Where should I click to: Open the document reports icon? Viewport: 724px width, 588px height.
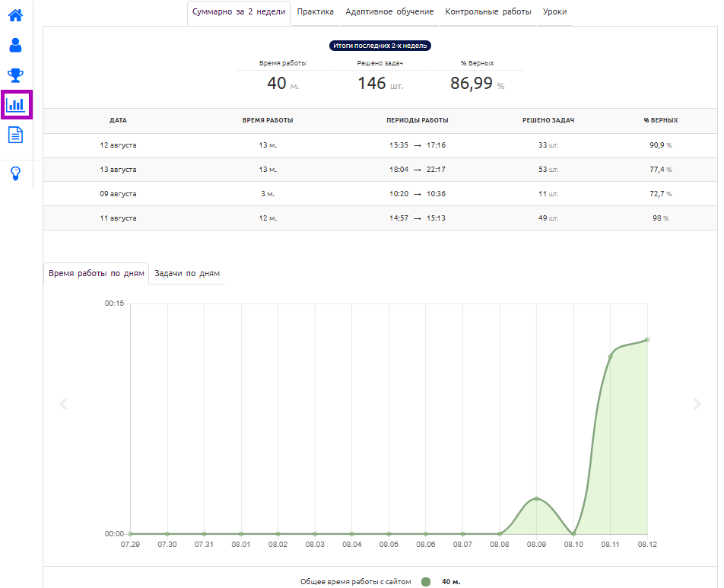pos(16,135)
